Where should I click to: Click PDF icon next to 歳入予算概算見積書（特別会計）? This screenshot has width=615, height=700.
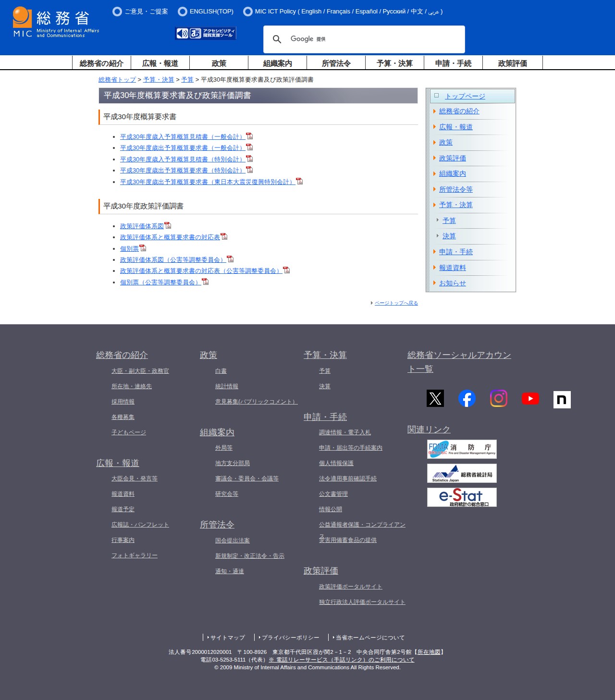click(249, 159)
